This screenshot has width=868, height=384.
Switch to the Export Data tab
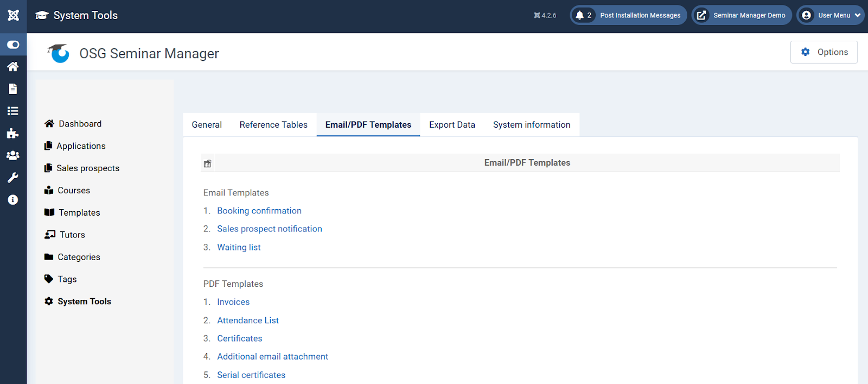(x=452, y=125)
